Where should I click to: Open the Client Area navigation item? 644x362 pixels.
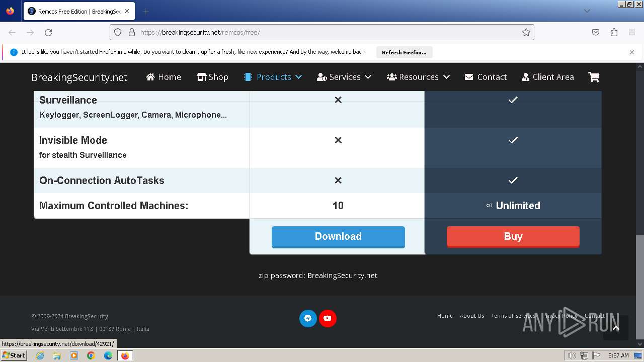tap(548, 77)
